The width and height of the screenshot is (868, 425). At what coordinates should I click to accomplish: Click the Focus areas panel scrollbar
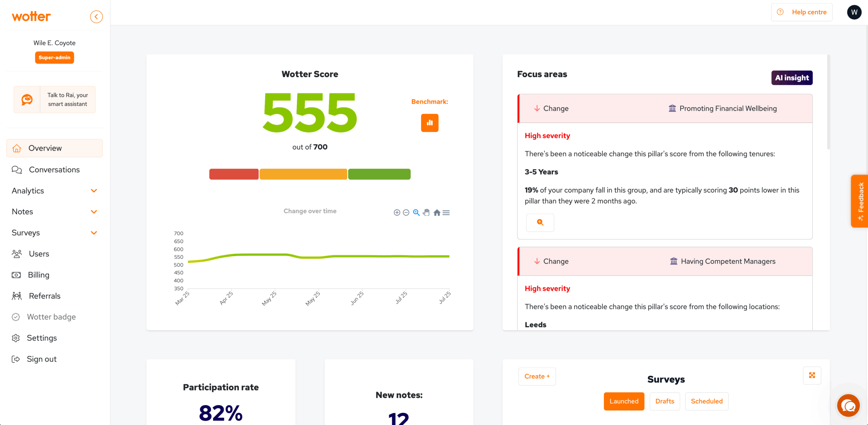click(x=828, y=102)
